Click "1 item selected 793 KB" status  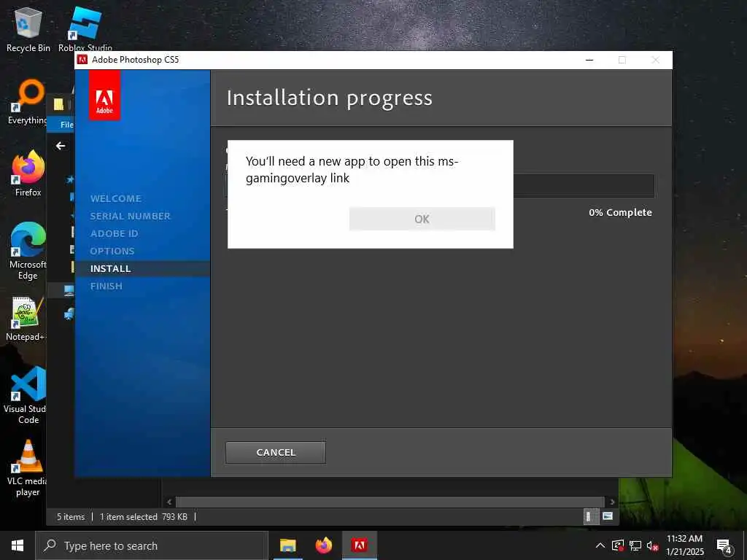pos(144,517)
